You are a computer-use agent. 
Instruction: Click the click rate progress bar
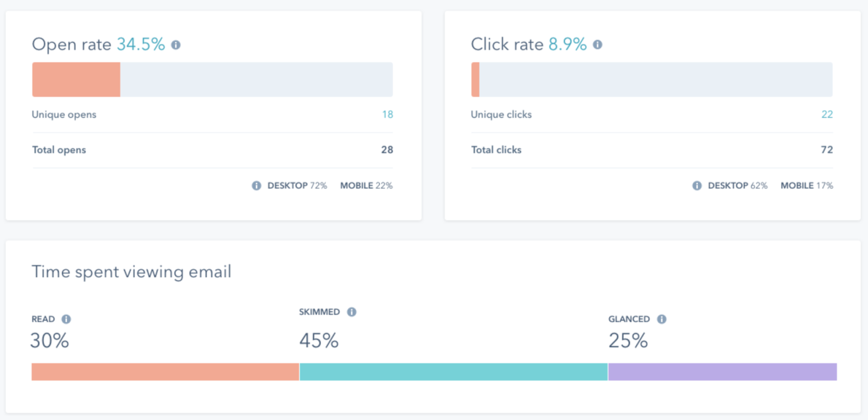652,79
